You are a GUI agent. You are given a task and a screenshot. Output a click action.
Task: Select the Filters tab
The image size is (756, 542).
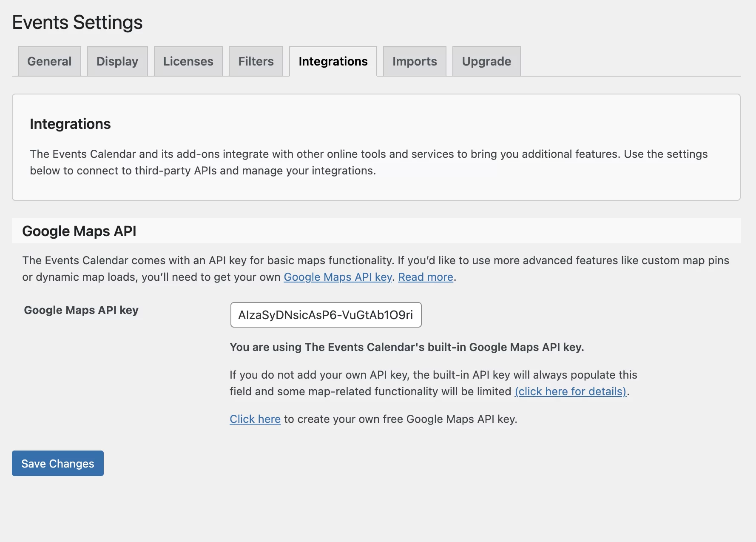(x=256, y=61)
